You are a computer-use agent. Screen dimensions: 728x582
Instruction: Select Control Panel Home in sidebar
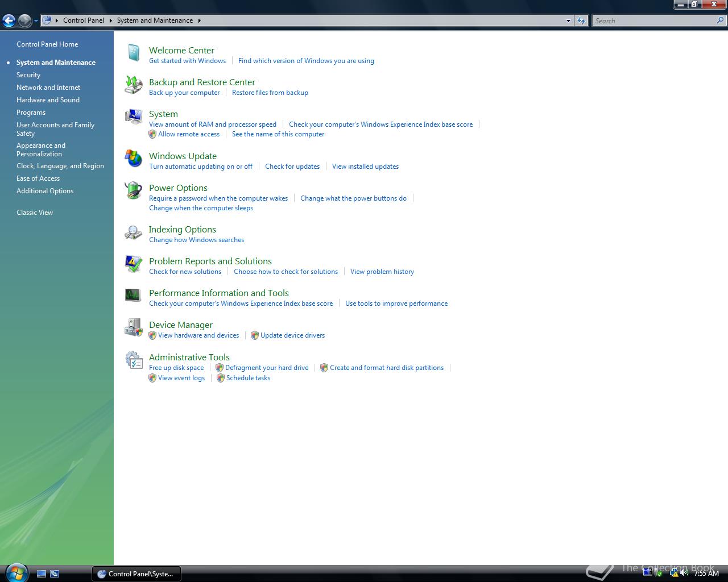[x=47, y=44]
